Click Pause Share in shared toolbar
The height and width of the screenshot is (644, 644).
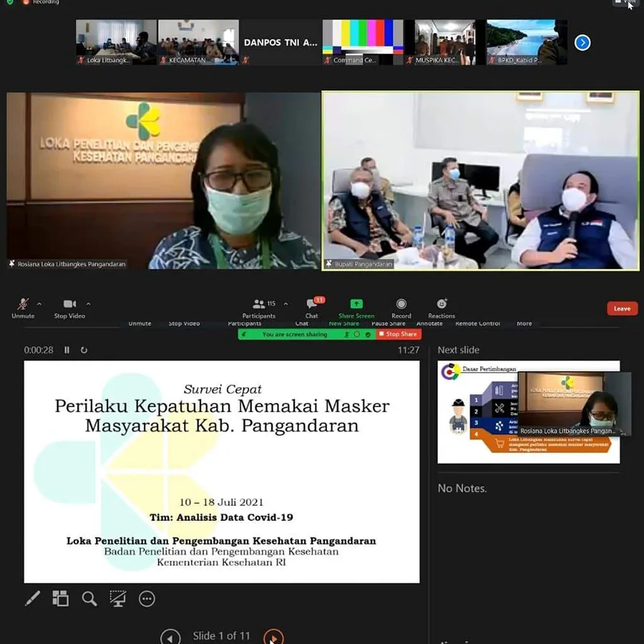(388, 323)
